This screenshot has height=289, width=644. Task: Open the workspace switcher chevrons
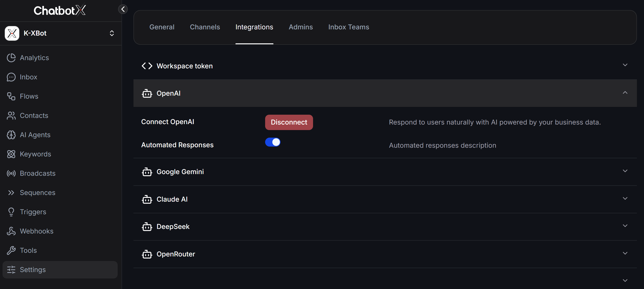click(x=112, y=33)
